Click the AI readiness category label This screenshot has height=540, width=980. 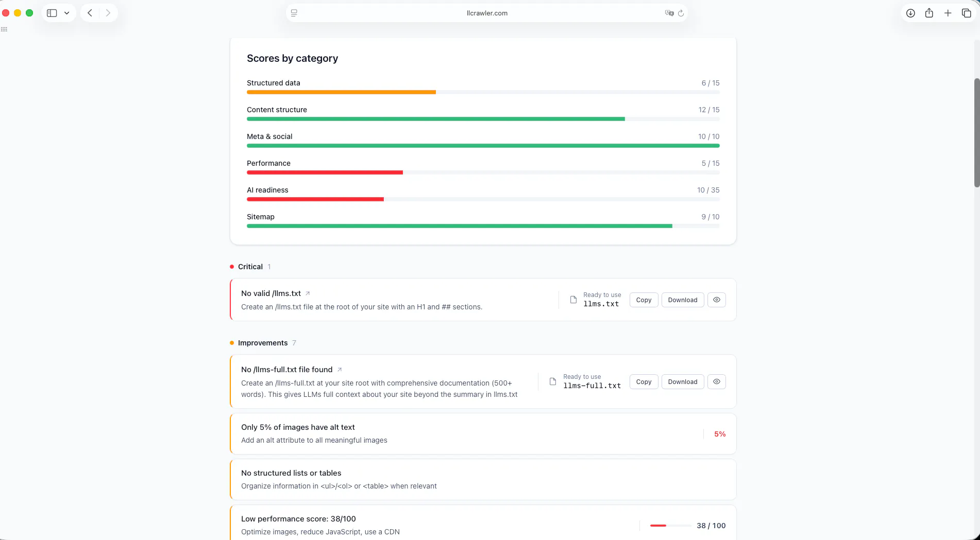coord(267,190)
